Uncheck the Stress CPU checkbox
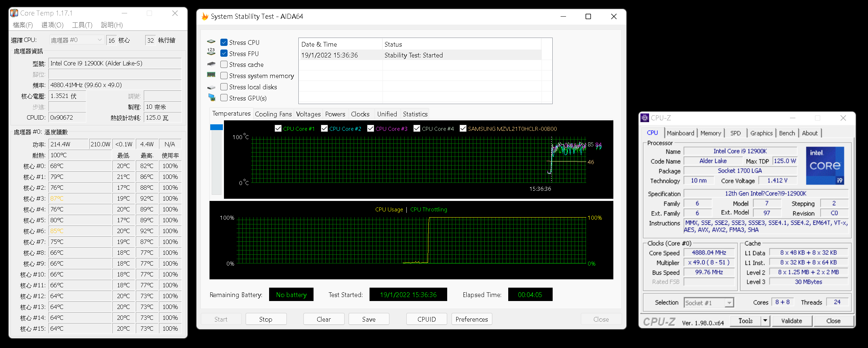The height and width of the screenshot is (348, 868). (224, 42)
